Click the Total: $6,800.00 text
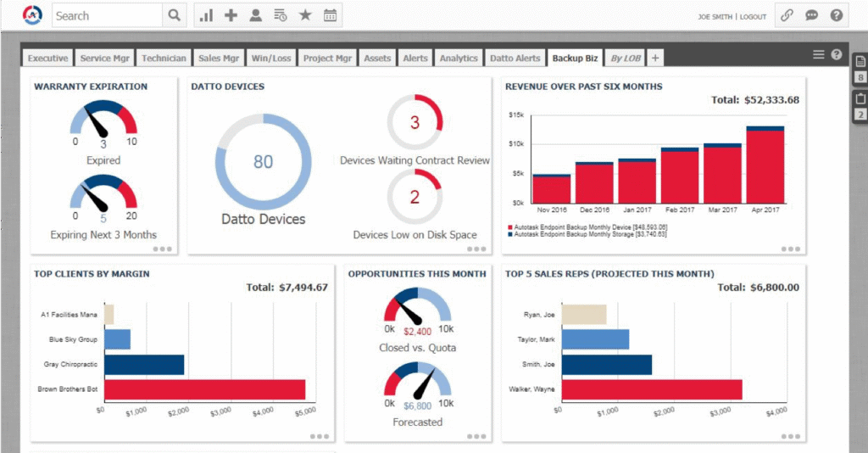The width and height of the screenshot is (868, 453). tap(759, 287)
